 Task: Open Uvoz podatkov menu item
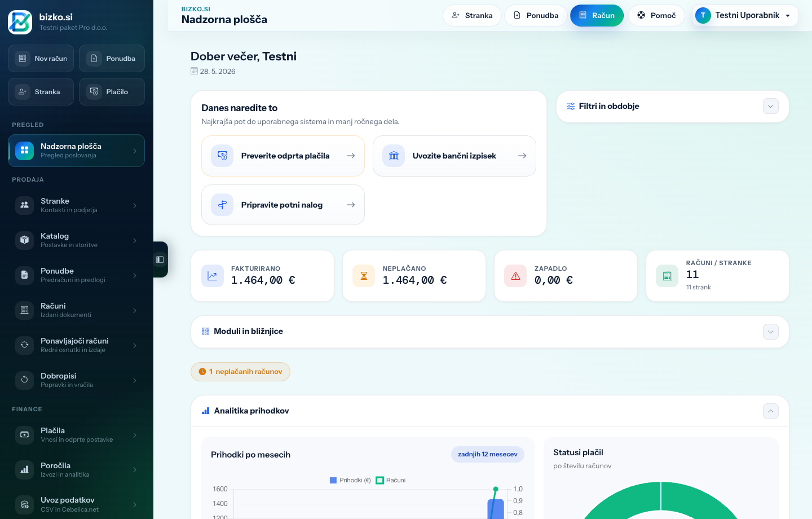[x=76, y=504]
